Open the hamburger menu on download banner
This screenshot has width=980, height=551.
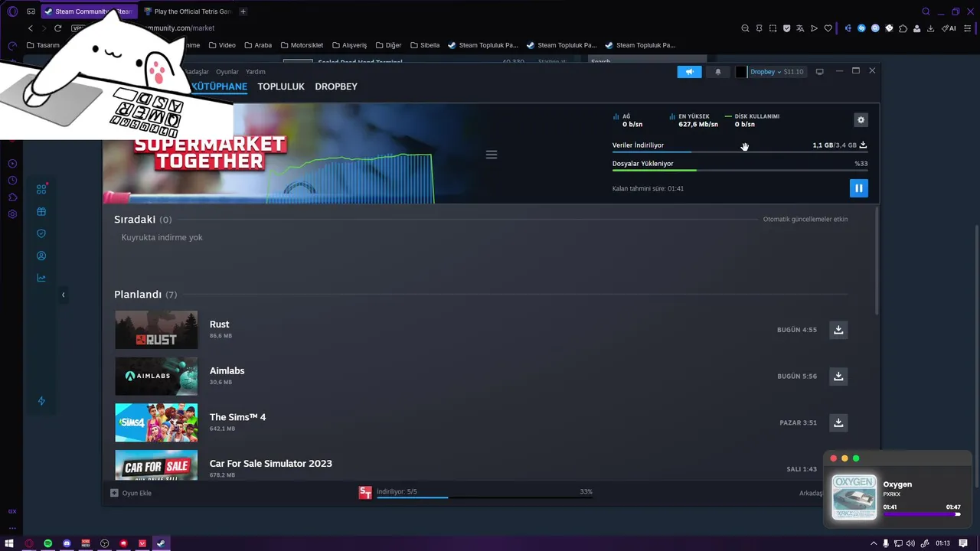coord(492,155)
